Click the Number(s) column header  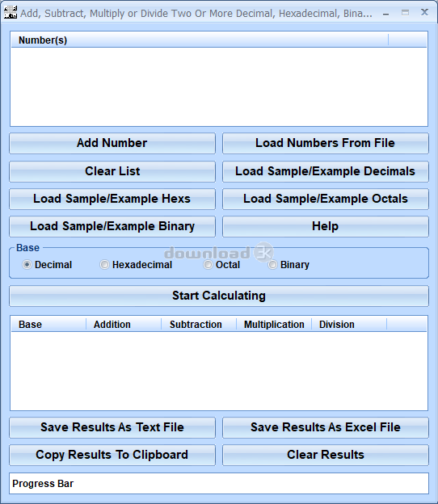coord(200,40)
